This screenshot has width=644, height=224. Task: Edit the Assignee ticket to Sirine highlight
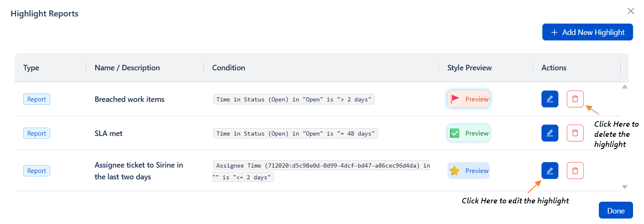550,171
